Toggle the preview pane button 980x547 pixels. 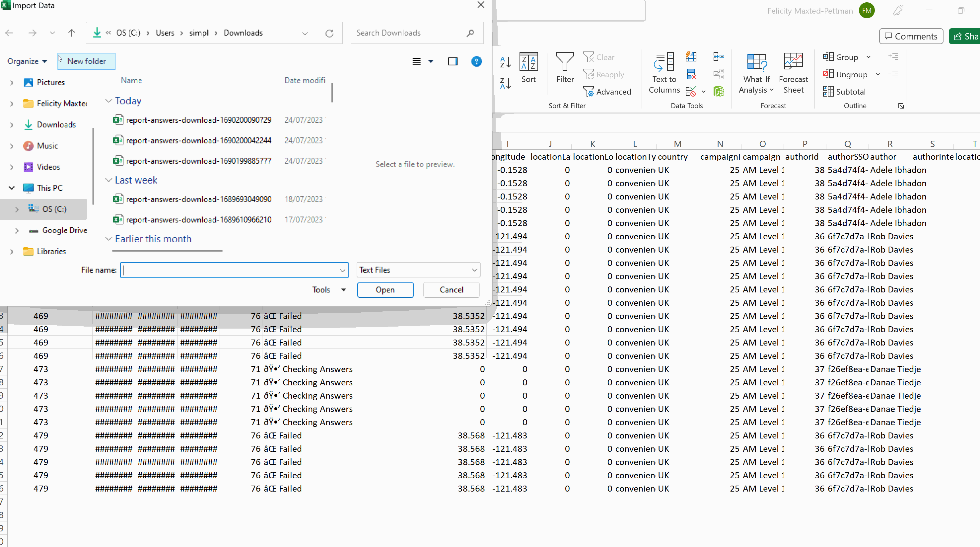click(x=453, y=61)
